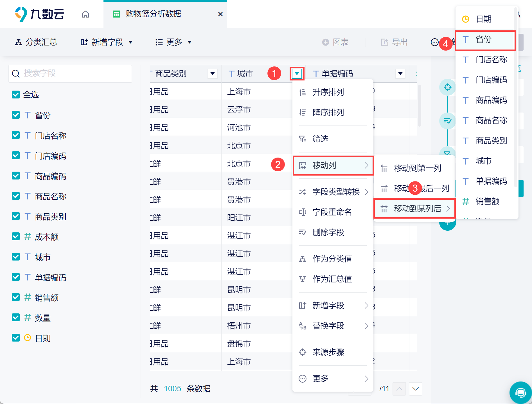Uncheck the 日期 field checkbox
The image size is (532, 404).
click(x=16, y=338)
